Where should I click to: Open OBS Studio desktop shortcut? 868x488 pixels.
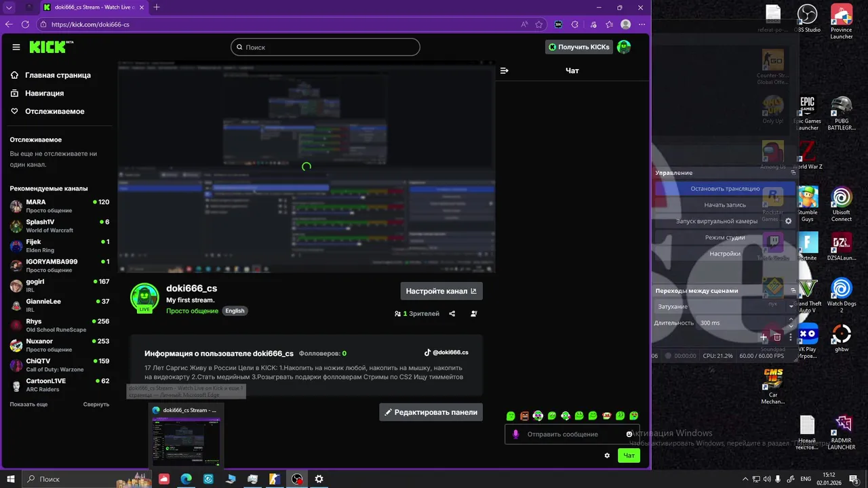[807, 18]
